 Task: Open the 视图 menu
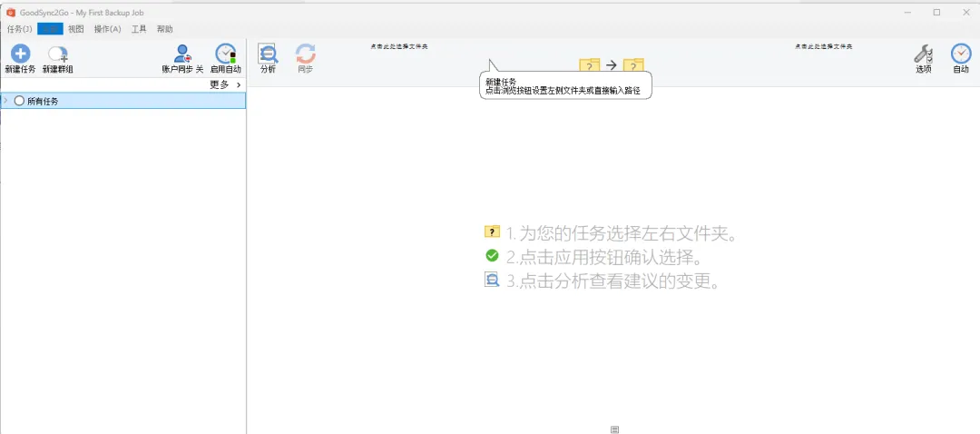tap(75, 29)
